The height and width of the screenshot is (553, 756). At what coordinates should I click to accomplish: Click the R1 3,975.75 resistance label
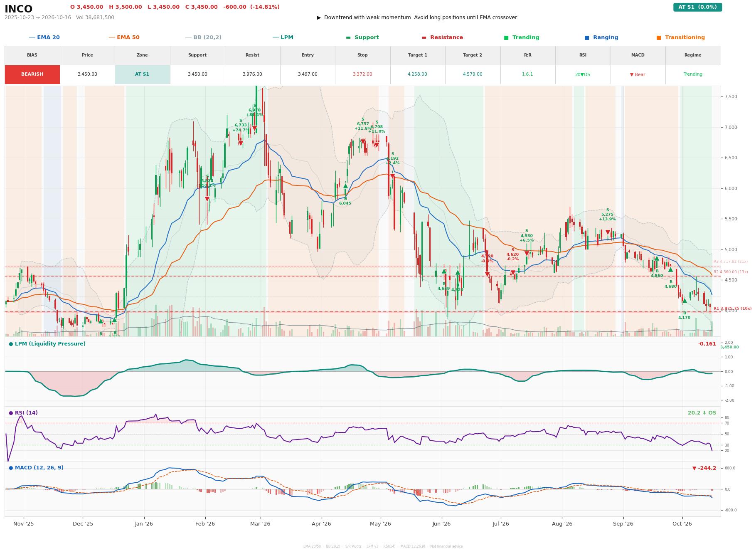(732, 309)
